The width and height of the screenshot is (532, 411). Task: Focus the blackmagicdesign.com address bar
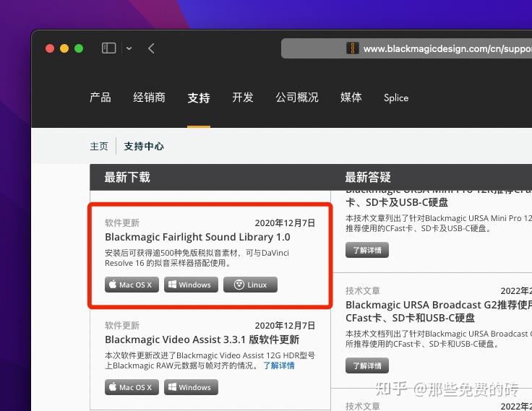[406, 48]
